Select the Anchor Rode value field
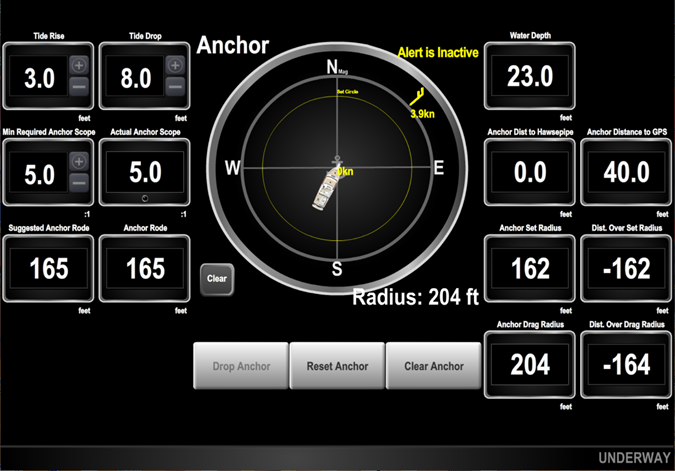This screenshot has width=675, height=471. click(145, 269)
